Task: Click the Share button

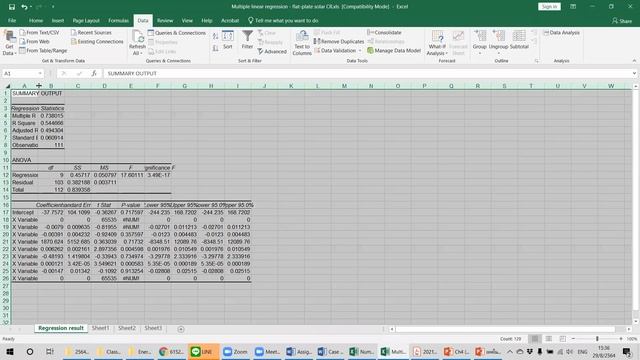Action: tap(622, 20)
